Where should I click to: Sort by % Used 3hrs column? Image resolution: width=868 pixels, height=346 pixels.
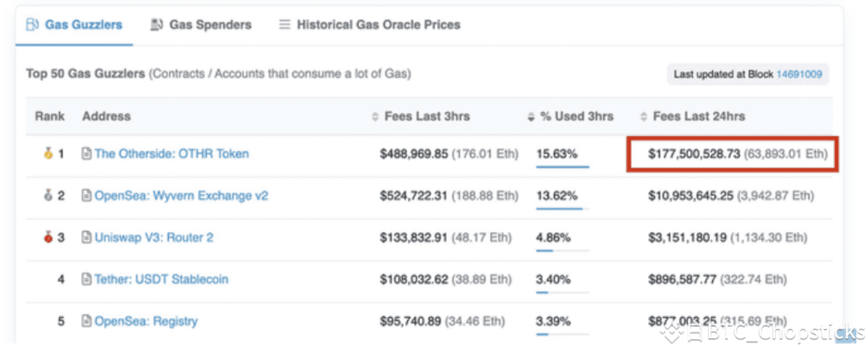pos(570,116)
